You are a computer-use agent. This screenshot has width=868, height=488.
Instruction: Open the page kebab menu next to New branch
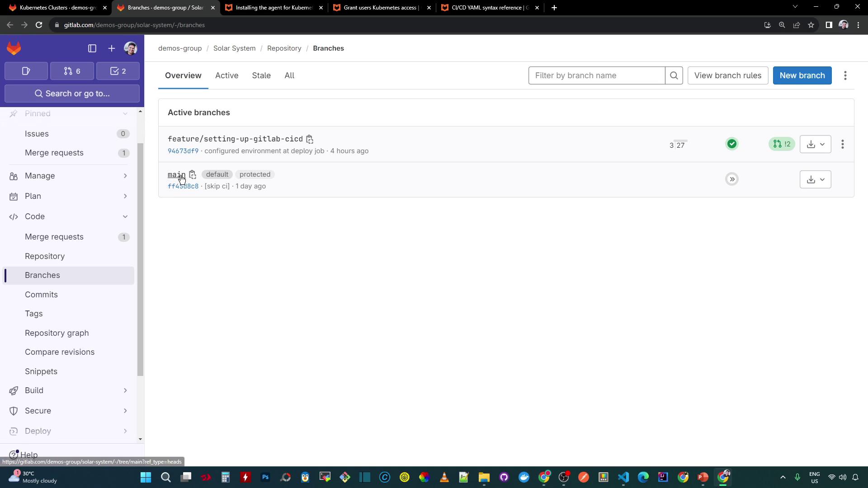point(845,75)
